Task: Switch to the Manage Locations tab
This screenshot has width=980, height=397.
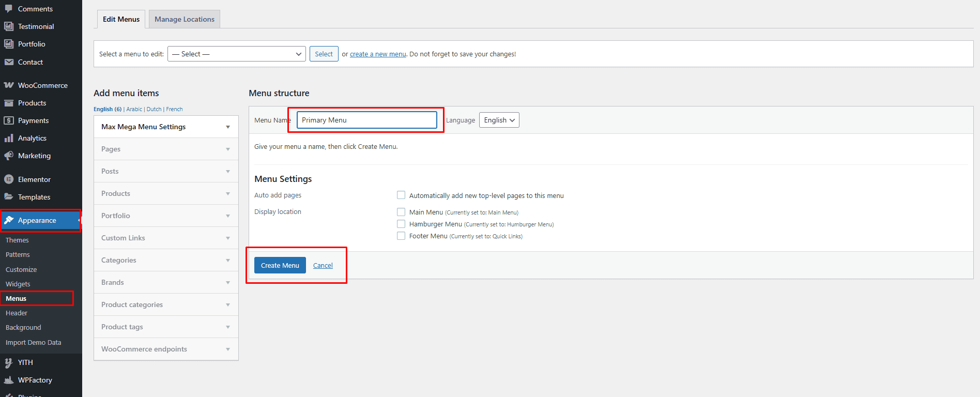Action: click(x=185, y=19)
